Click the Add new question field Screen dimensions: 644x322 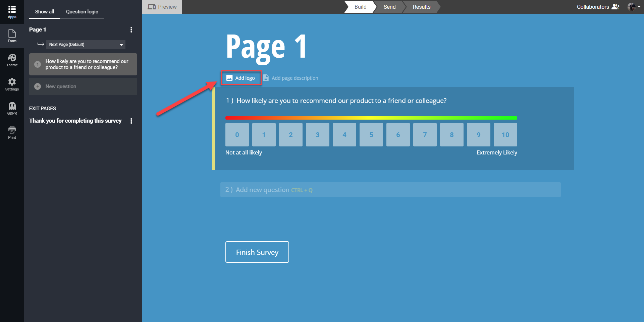point(390,190)
